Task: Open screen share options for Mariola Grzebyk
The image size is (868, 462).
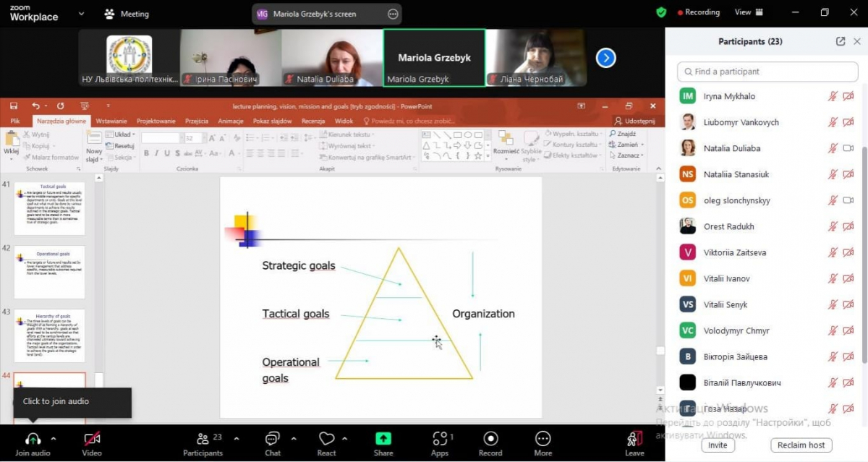Action: coord(393,14)
